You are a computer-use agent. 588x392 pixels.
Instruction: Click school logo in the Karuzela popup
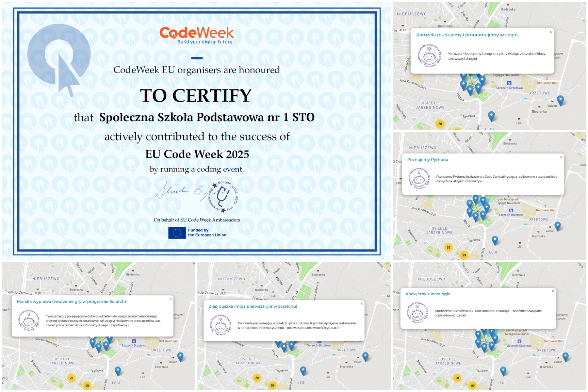click(429, 56)
